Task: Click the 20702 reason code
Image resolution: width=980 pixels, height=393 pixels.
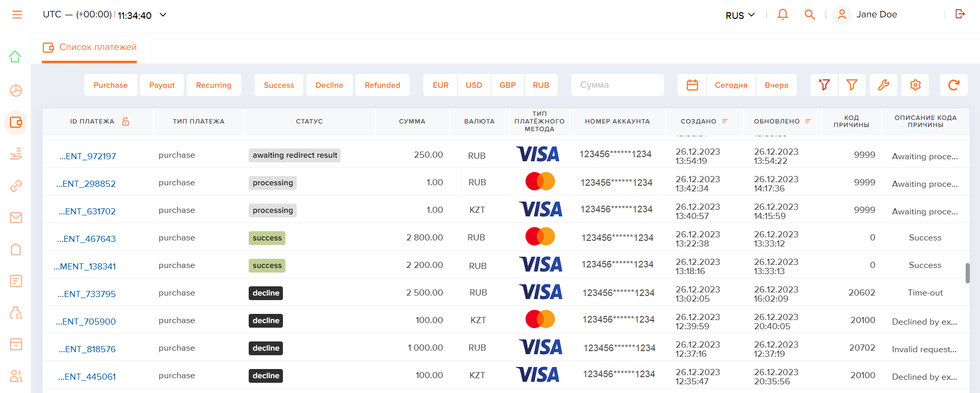Action: (x=862, y=348)
